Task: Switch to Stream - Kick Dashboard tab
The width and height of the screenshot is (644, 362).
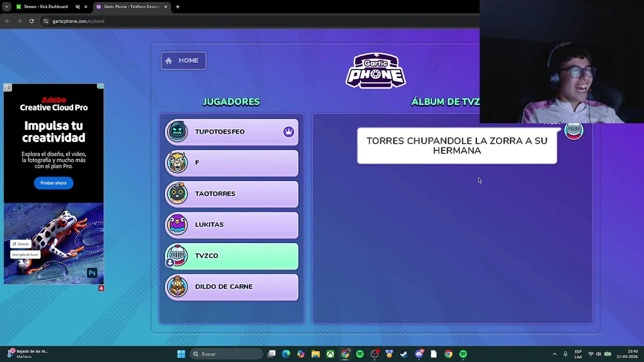Action: tap(45, 7)
